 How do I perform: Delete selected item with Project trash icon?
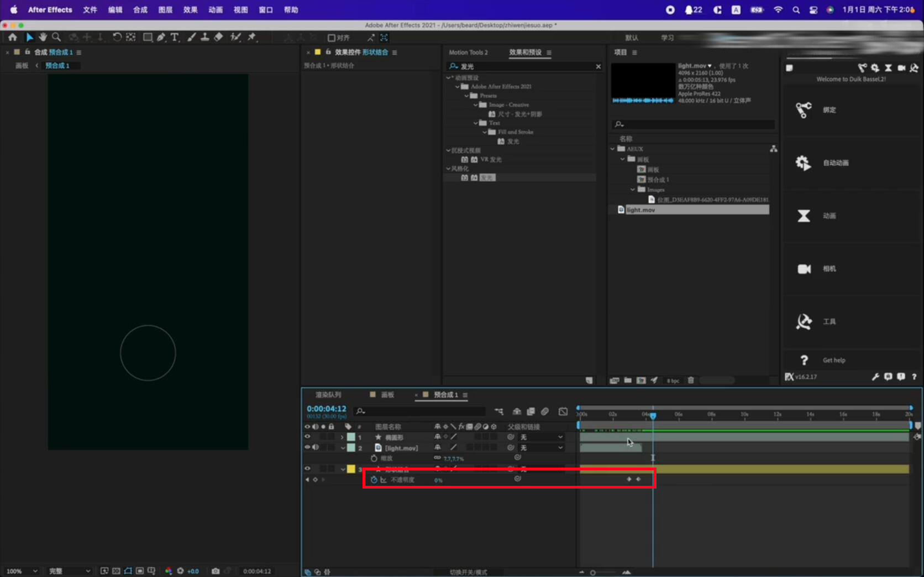coord(691,380)
